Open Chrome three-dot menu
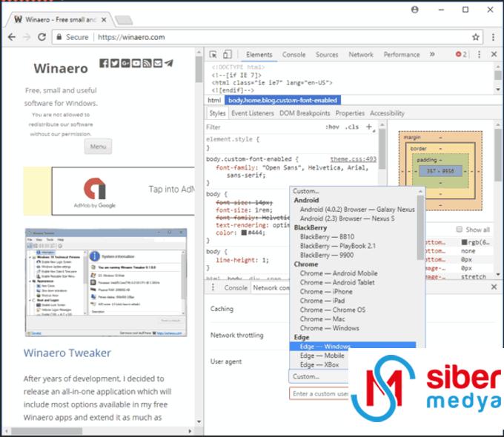504x437 pixels. pos(493,37)
